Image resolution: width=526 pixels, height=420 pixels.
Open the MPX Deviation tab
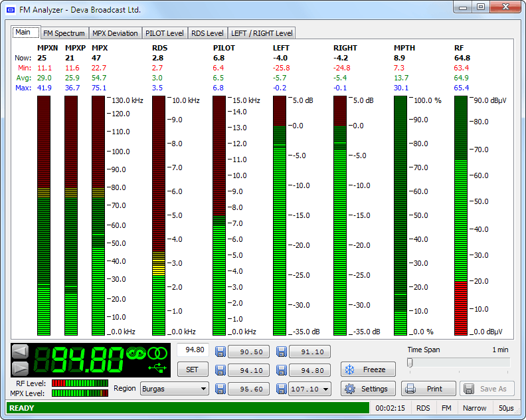115,33
